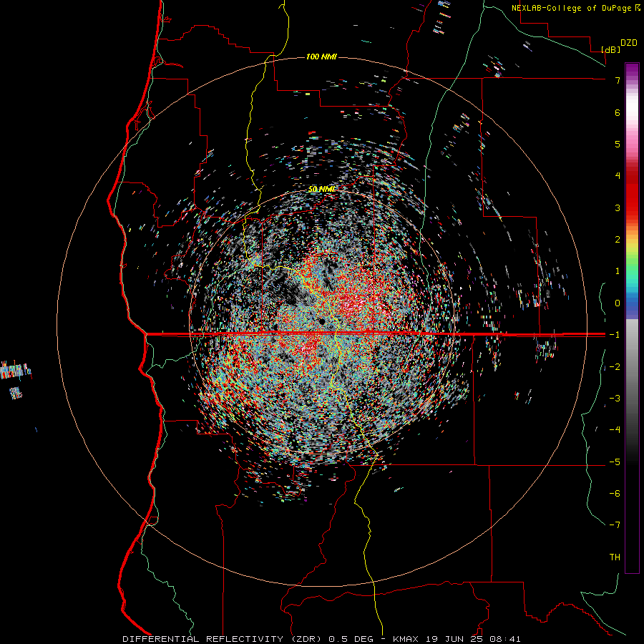Click the -4 value on color scale
This screenshot has height=644, width=644.
[615, 430]
